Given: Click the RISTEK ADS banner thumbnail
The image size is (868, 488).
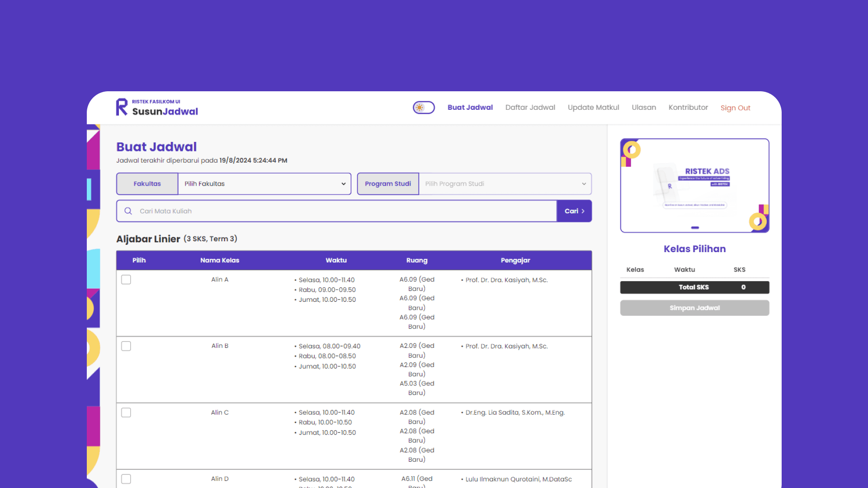Looking at the screenshot, I should (694, 185).
